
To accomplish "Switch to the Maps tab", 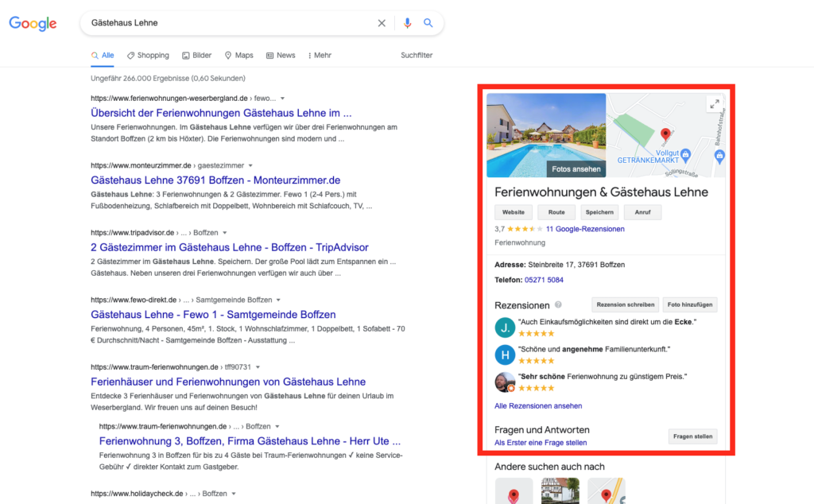I will [238, 55].
